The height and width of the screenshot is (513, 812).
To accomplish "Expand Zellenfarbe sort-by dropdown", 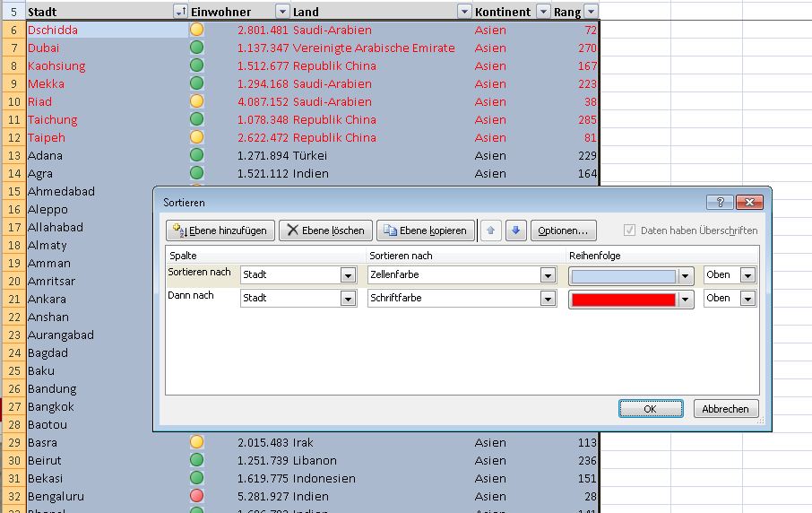I will tap(548, 275).
